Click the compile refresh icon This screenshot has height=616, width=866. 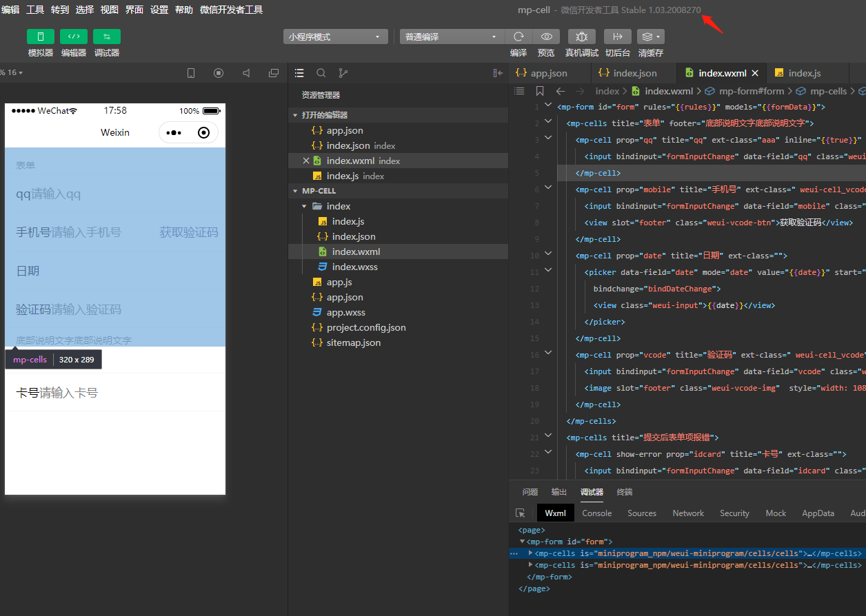click(518, 37)
